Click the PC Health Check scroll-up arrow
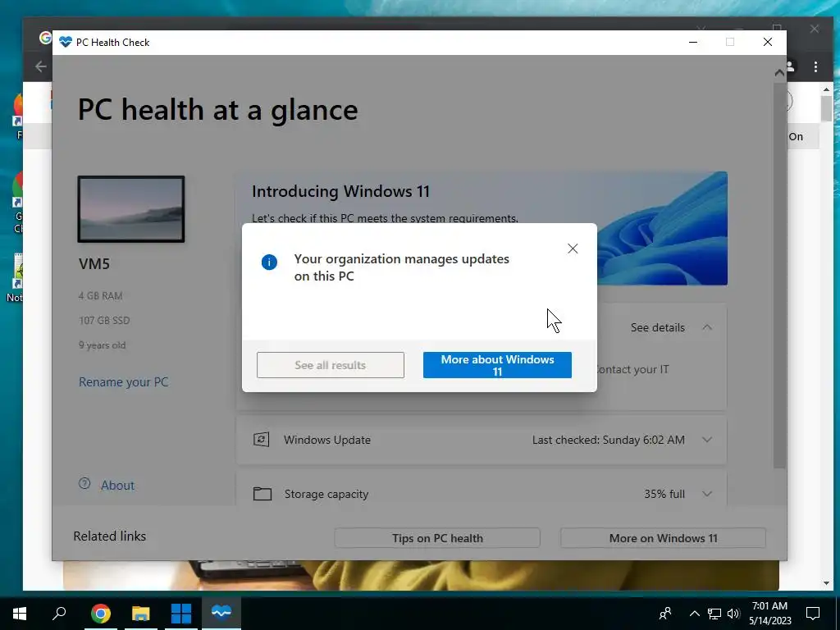The height and width of the screenshot is (630, 840). click(x=779, y=73)
